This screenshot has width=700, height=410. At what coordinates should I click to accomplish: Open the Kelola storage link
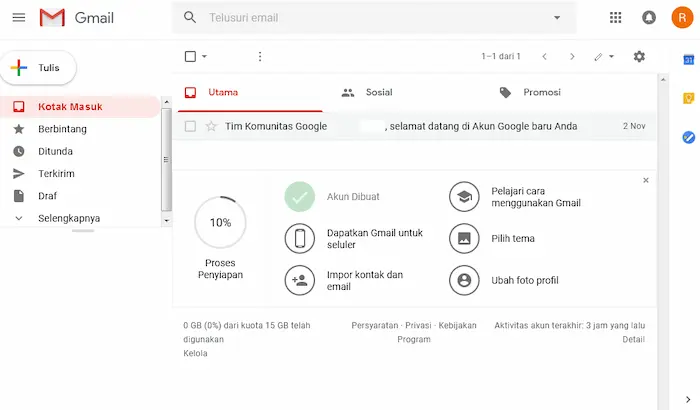pyautogui.click(x=195, y=353)
